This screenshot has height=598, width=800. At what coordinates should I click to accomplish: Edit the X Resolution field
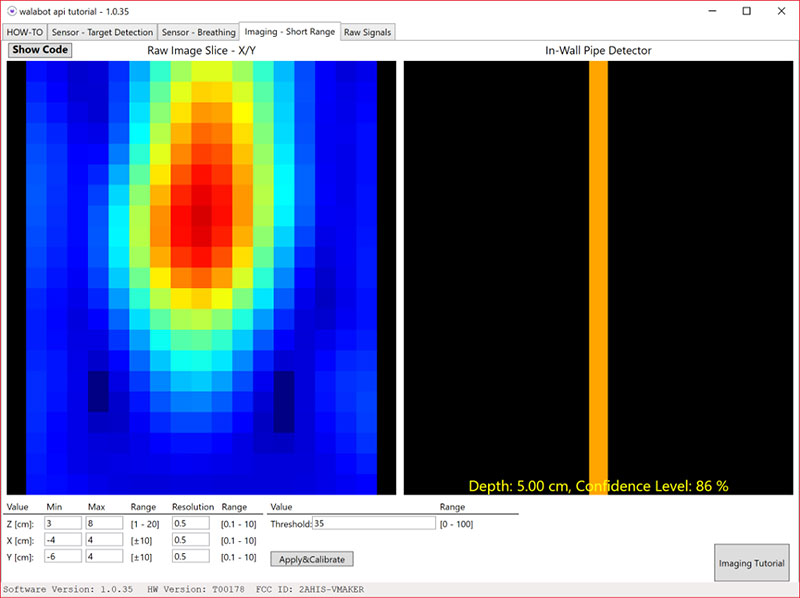[190, 540]
